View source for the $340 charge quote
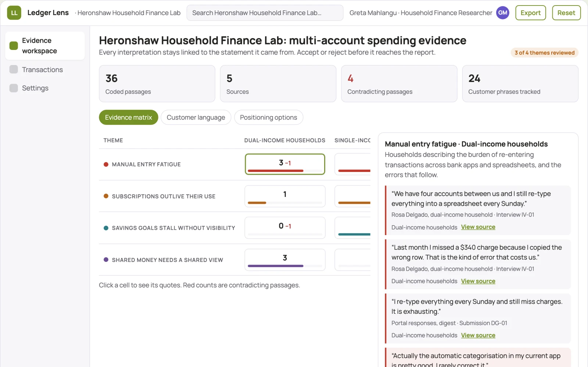Screen dimensions: 588x367 [478, 281]
